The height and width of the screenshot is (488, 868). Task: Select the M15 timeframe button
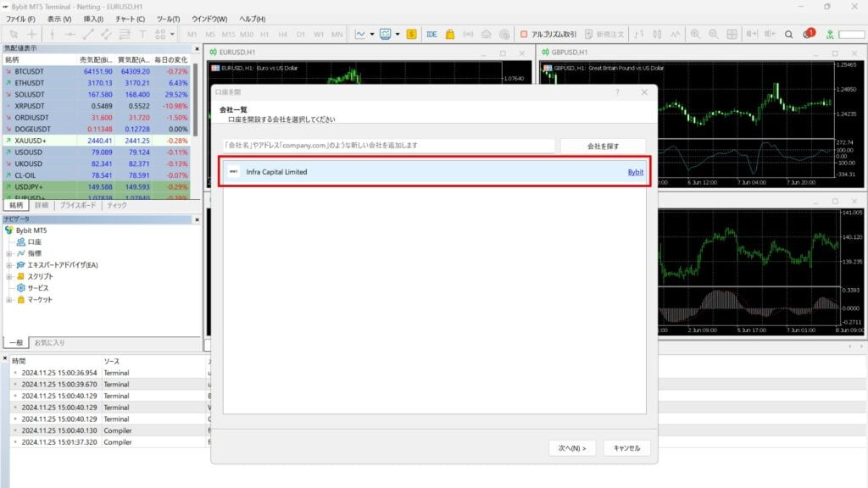pyautogui.click(x=228, y=34)
